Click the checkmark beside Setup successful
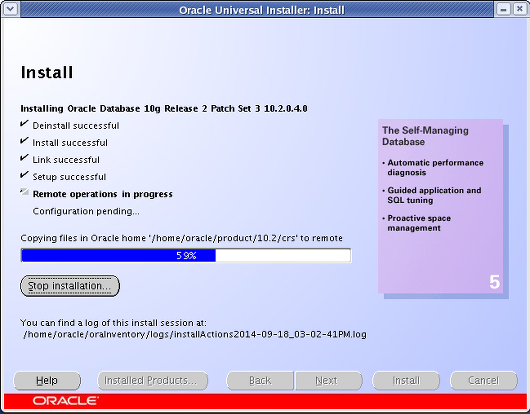The image size is (530, 414). click(x=24, y=175)
